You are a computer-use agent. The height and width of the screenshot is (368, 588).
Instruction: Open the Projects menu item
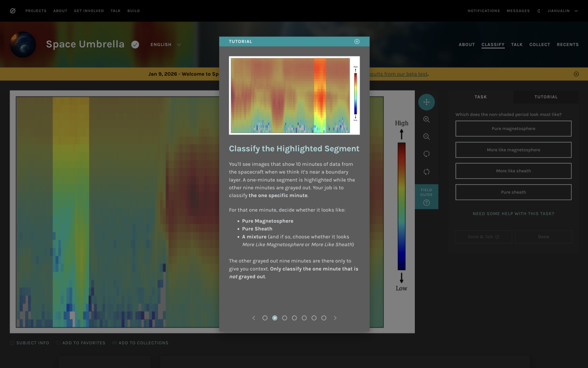(x=36, y=11)
